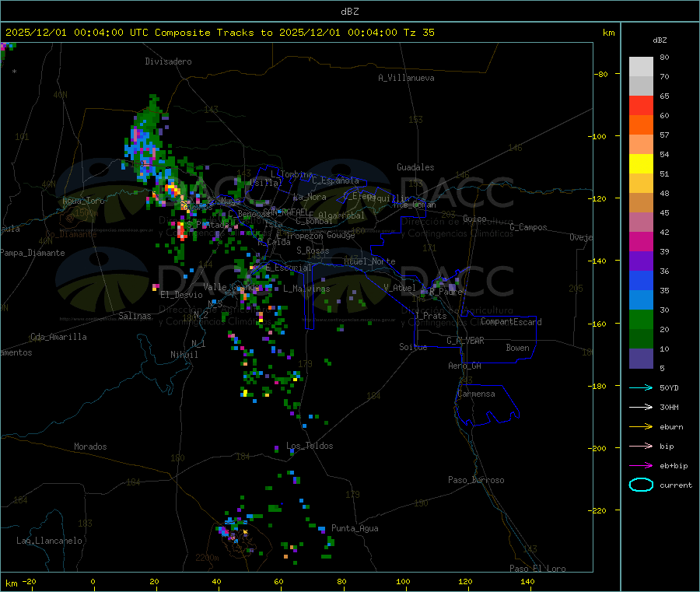The width and height of the screenshot is (700, 592).
Task: Click the 100 km horizontal axis tick
Action: pyautogui.click(x=403, y=581)
